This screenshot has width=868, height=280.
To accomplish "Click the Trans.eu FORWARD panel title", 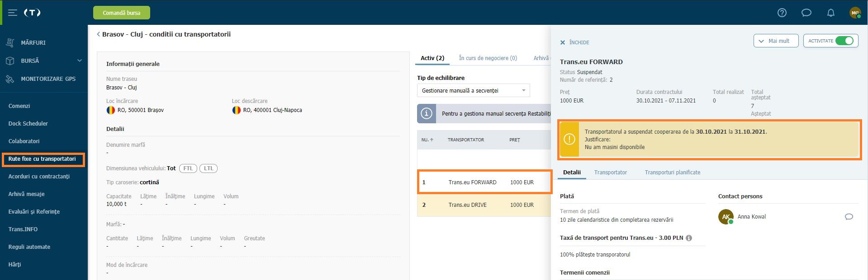I will (591, 62).
